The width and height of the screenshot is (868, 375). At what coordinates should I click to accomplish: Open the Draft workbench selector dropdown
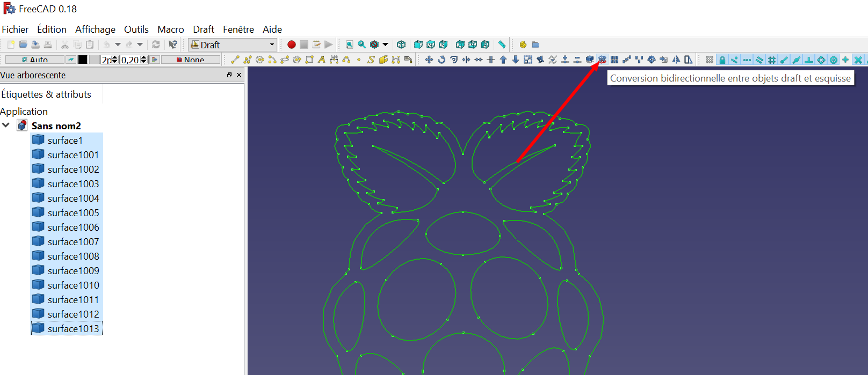[x=232, y=45]
